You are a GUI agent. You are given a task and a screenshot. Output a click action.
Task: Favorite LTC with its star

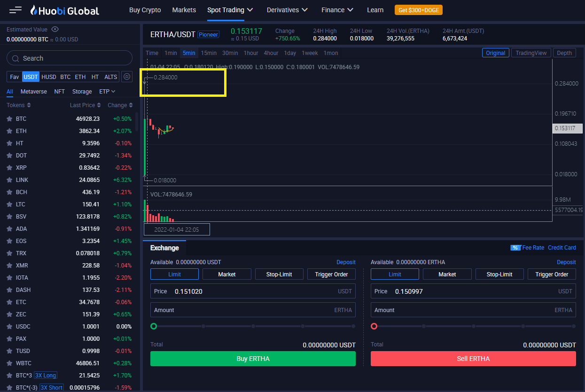(9, 204)
